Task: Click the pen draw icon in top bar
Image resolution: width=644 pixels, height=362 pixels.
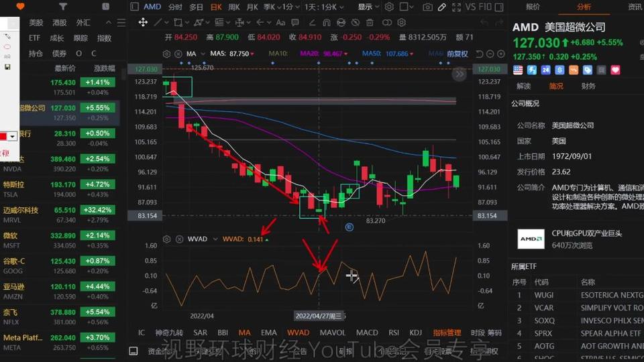Action: (x=442, y=7)
